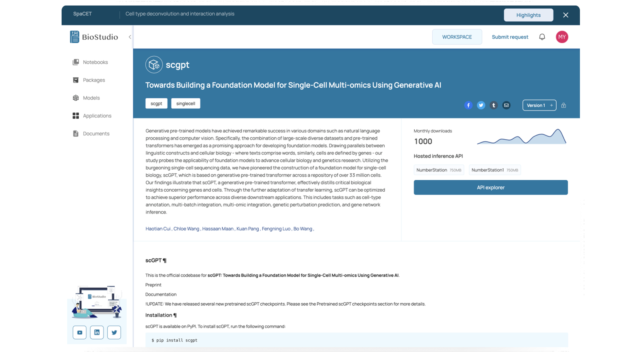Click the Hosted inference API label

tap(438, 156)
